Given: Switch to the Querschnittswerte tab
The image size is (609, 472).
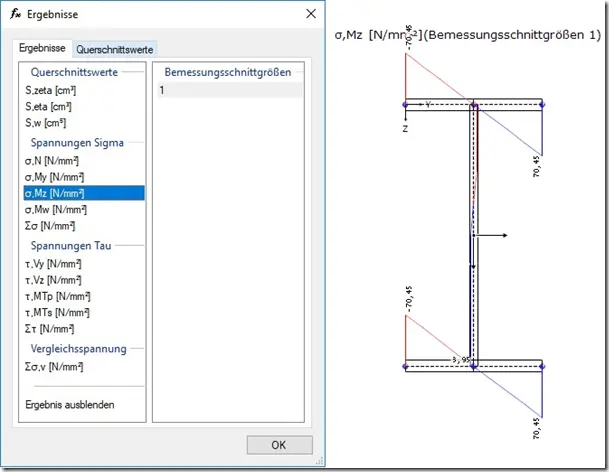Looking at the screenshot, I should point(115,49).
